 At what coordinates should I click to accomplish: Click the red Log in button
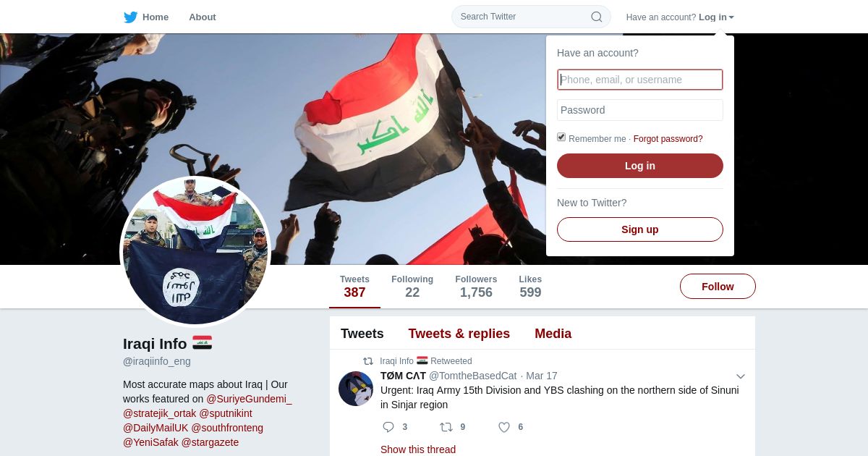pyautogui.click(x=640, y=166)
